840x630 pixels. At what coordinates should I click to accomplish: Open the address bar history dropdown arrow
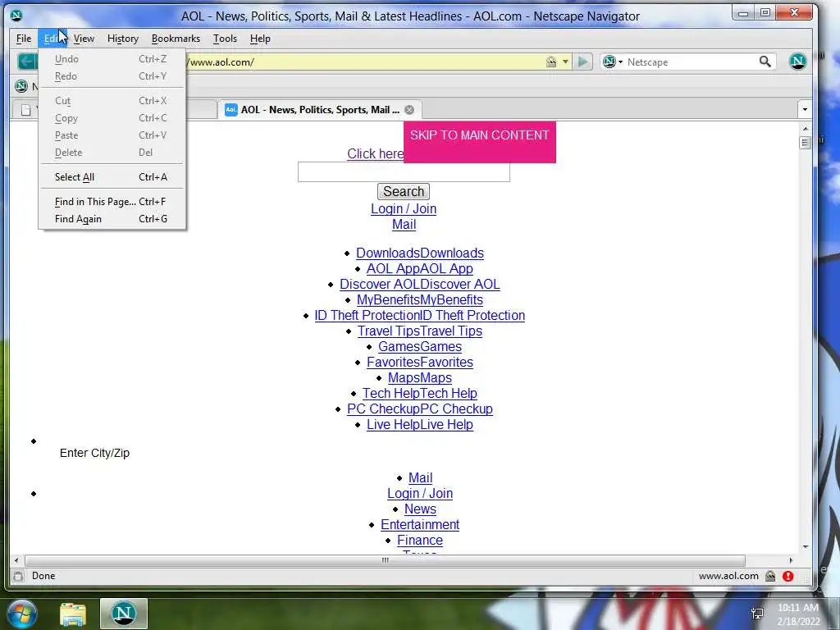point(565,62)
